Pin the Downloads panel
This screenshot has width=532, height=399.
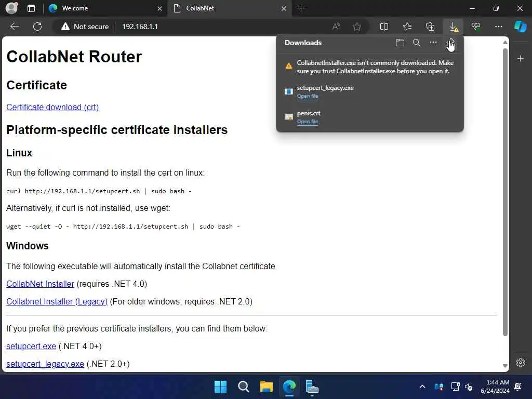click(x=450, y=43)
